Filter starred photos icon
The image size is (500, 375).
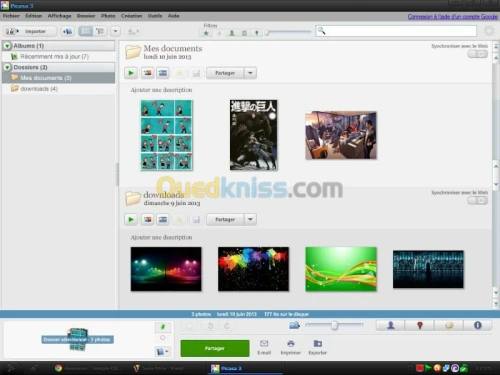click(x=206, y=33)
